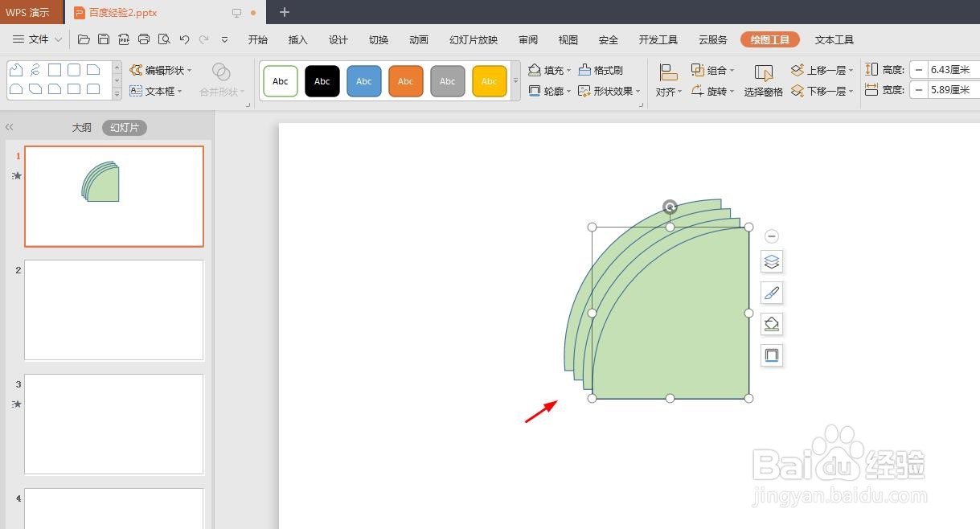Screen dimensions: 980x529
Task: Select the 绘图工具 tab
Action: point(770,40)
